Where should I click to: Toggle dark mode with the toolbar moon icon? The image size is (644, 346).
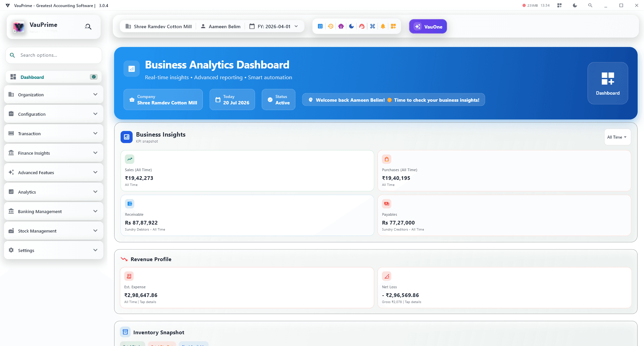tap(351, 27)
